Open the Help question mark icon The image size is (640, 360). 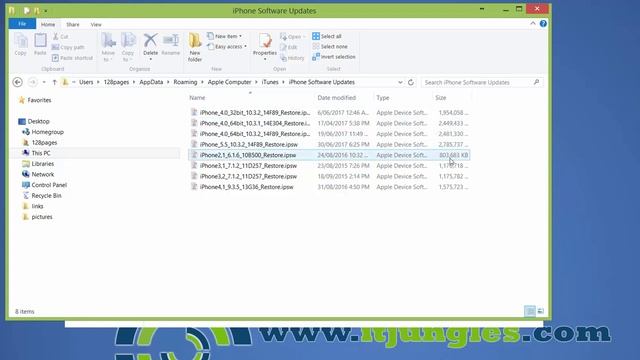pyautogui.click(x=543, y=24)
